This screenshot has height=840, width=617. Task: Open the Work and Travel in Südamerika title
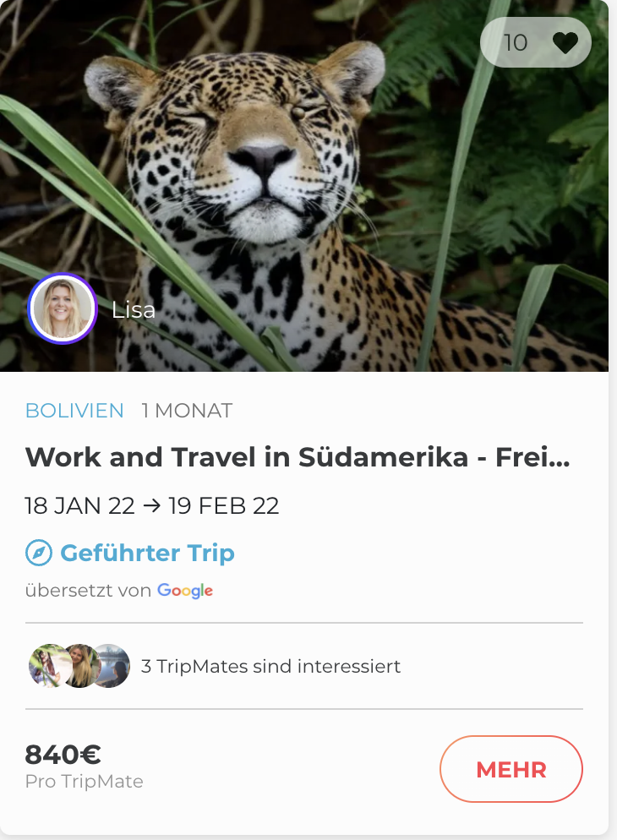tap(297, 457)
